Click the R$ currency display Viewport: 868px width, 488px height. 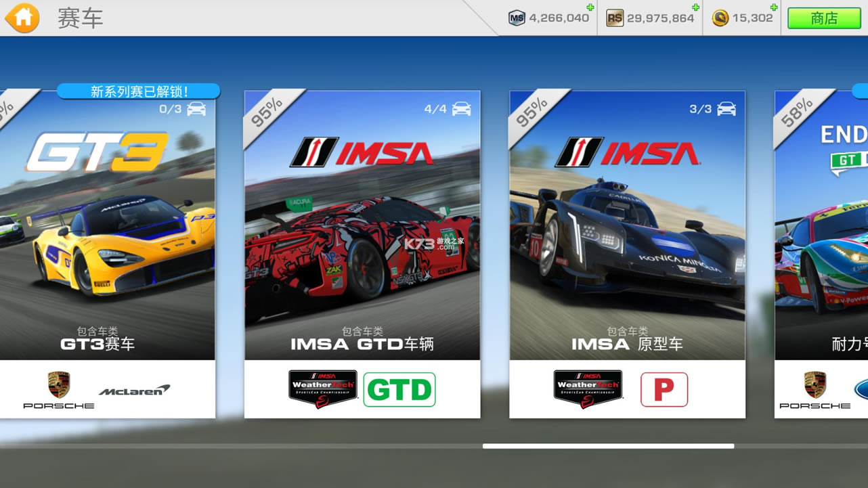(650, 17)
